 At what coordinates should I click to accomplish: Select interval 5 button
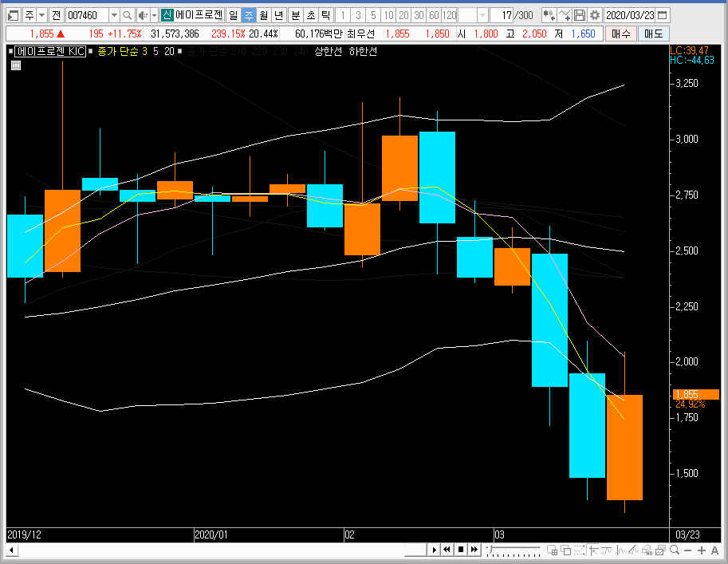pos(373,15)
